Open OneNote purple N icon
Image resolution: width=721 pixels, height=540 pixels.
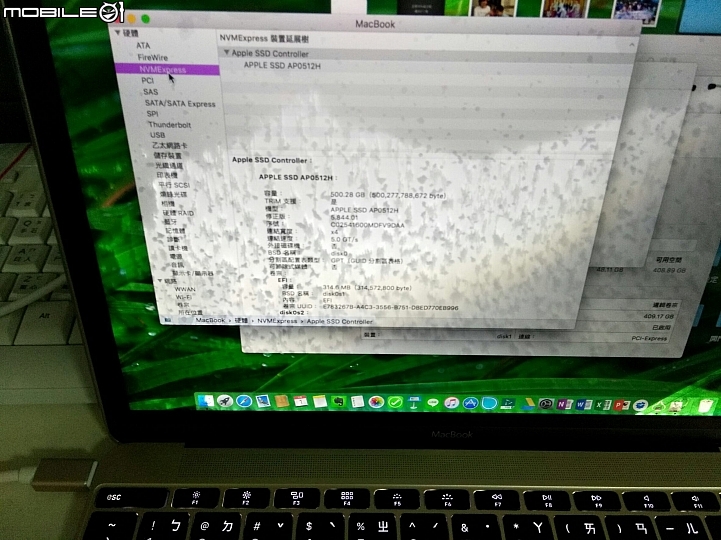[564, 404]
